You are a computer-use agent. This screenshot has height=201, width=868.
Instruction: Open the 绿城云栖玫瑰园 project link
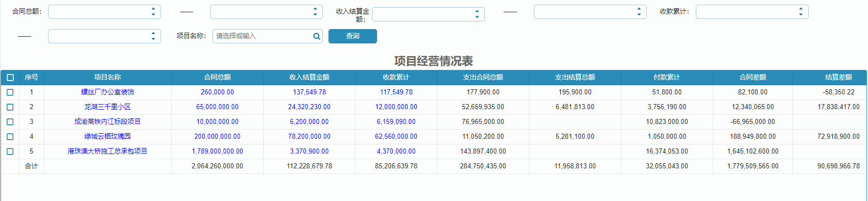point(107,137)
